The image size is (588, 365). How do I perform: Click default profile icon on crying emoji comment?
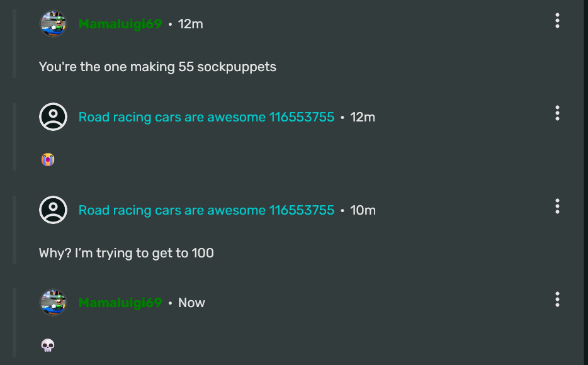point(54,117)
